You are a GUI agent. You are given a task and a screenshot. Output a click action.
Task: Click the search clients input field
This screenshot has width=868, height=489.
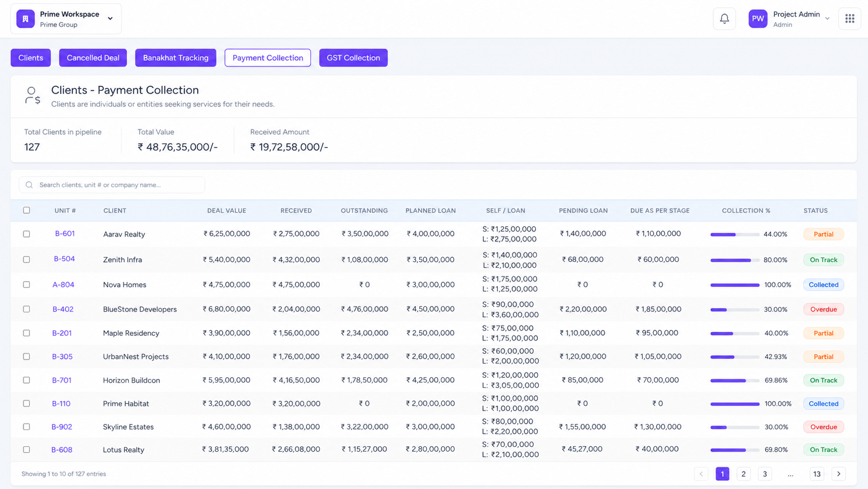112,185
